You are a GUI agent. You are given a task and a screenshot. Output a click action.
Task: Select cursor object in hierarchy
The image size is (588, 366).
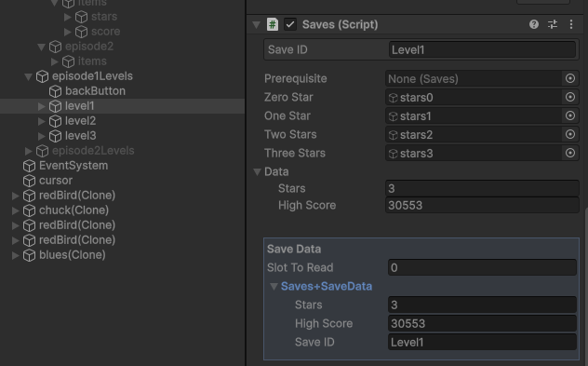pyautogui.click(x=56, y=180)
